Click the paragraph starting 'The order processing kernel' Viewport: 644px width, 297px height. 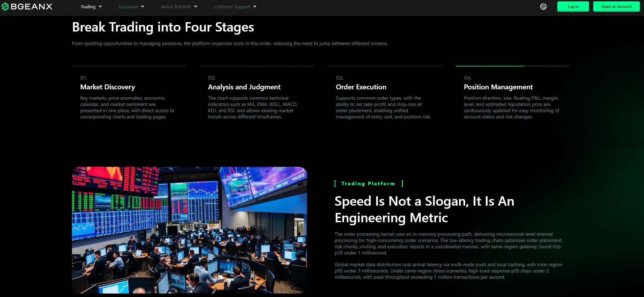pos(449,243)
